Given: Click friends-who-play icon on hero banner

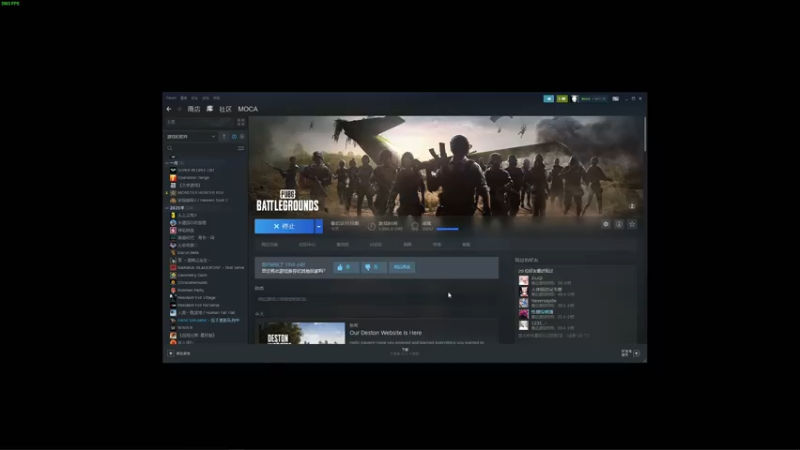Looking at the screenshot, I should (x=632, y=206).
